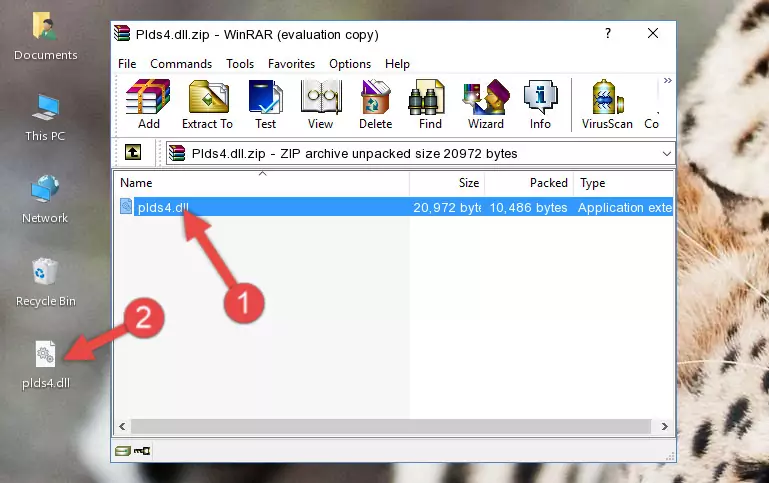The width and height of the screenshot is (769, 483).
Task: Open the Options menu
Action: (350, 64)
